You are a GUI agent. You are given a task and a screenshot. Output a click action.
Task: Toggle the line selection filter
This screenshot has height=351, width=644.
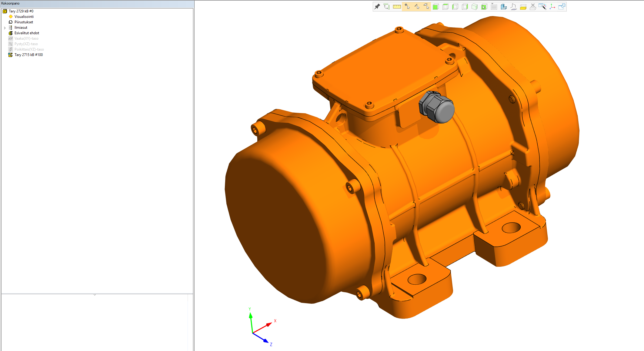click(x=417, y=7)
